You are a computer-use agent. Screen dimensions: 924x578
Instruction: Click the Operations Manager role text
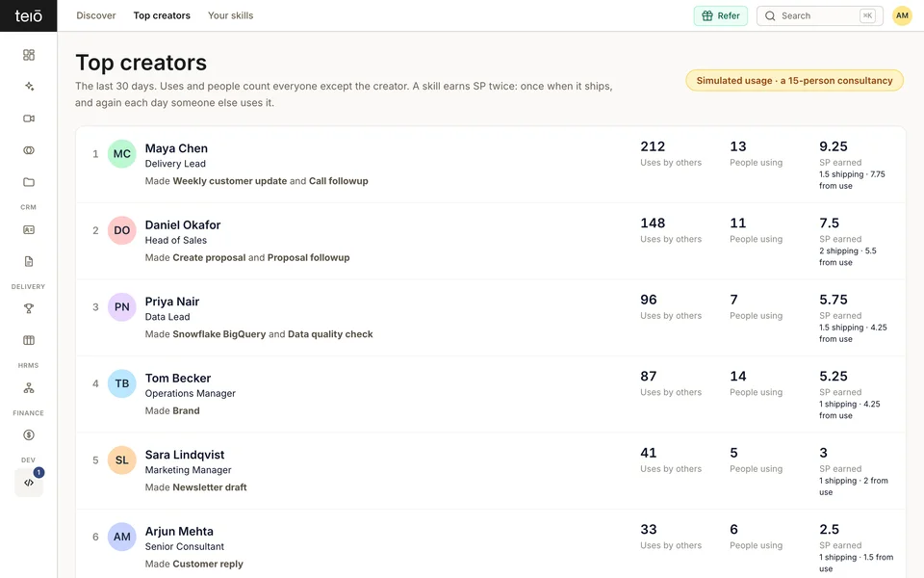point(191,394)
